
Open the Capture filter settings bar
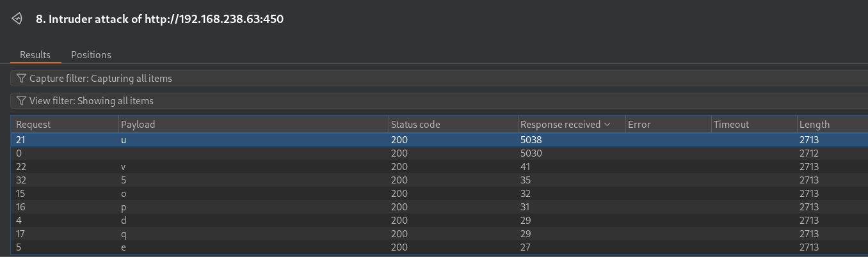pos(439,79)
